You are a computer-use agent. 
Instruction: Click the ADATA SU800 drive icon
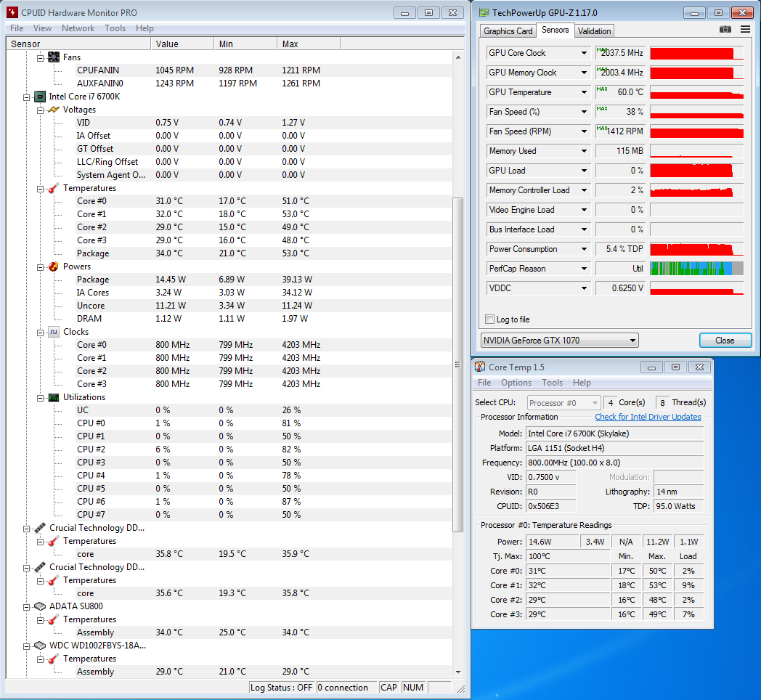(x=40, y=606)
